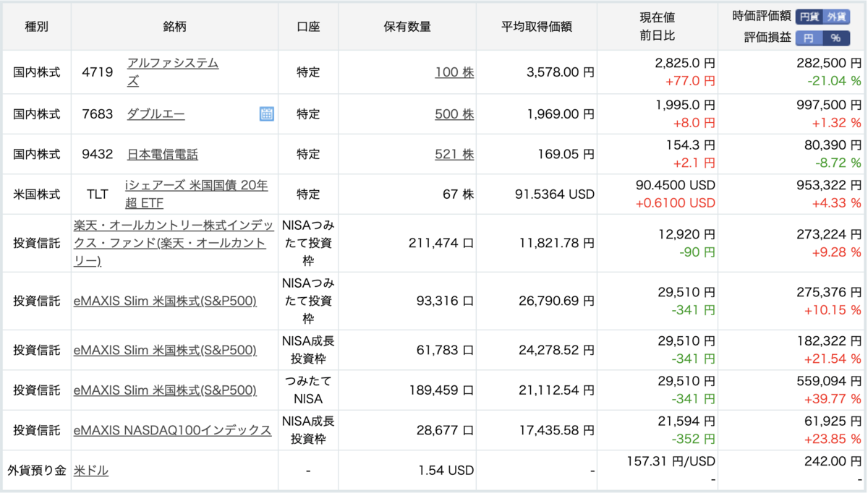Image resolution: width=868 pixels, height=493 pixels.
Task: Click the 口座 column header
Action: click(308, 27)
